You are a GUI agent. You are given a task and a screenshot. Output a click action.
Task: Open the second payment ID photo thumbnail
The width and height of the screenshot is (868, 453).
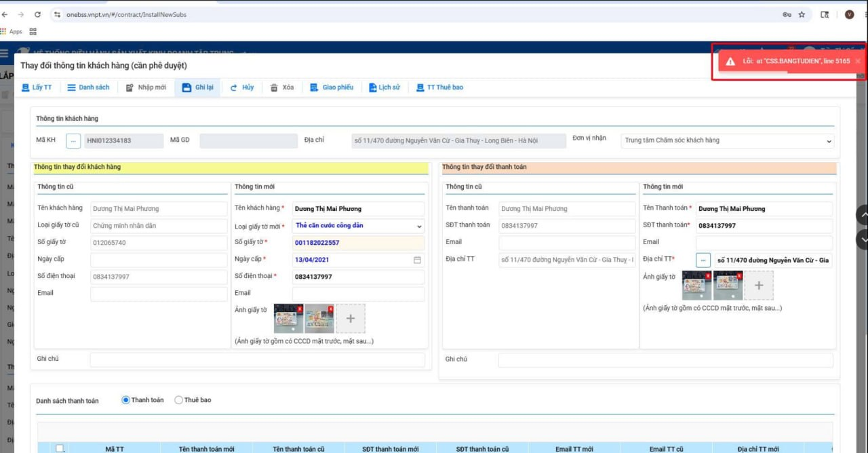pos(728,286)
